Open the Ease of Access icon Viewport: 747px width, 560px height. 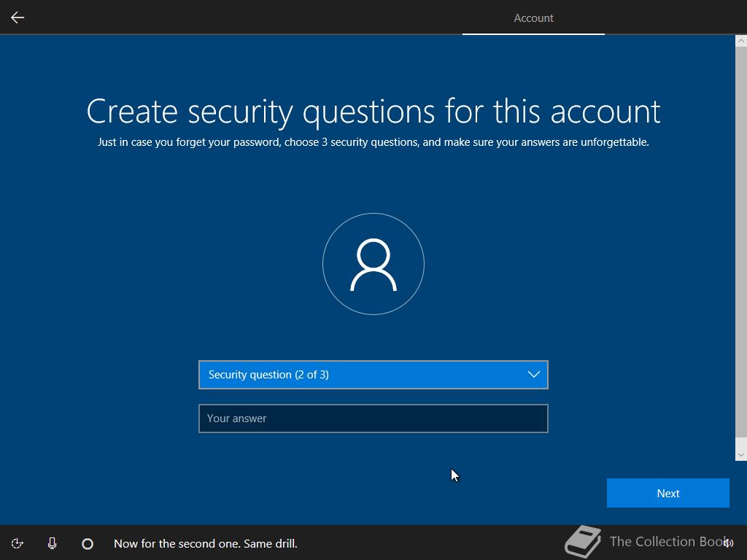(18, 543)
